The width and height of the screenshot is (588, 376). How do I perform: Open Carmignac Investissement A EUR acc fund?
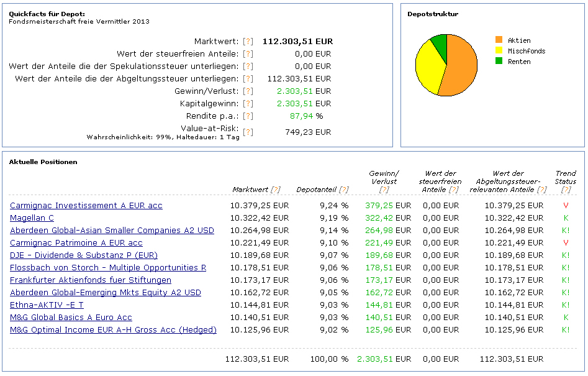[86, 206]
